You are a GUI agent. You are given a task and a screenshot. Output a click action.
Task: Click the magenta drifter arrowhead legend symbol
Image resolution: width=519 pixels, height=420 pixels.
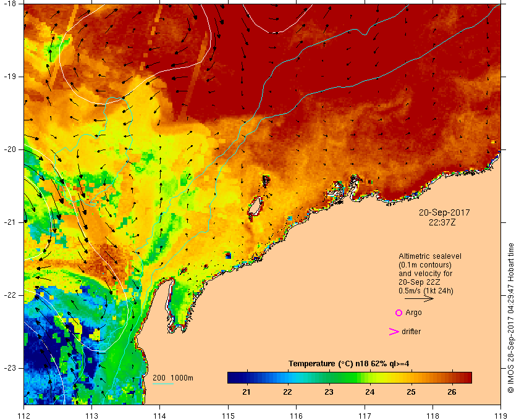pyautogui.click(x=394, y=332)
